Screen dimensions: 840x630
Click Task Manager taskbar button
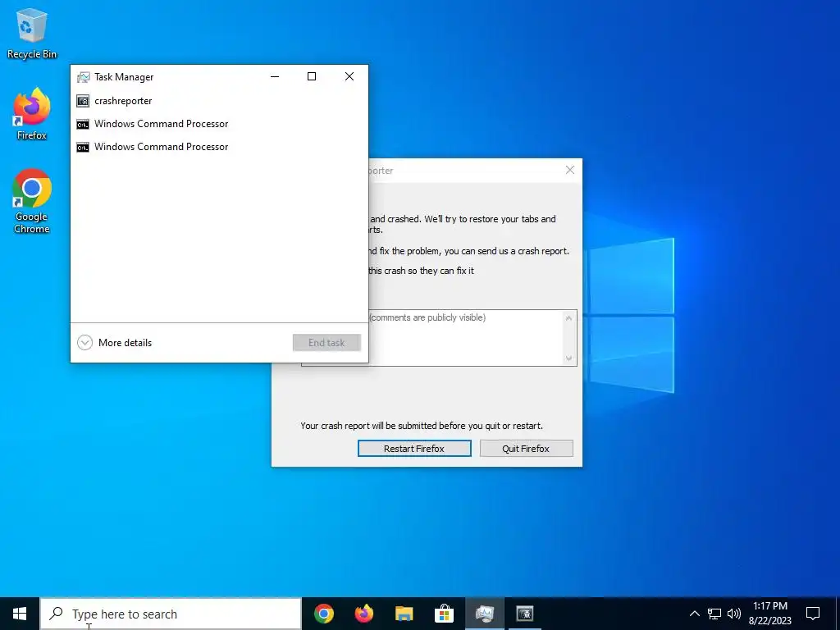(484, 614)
